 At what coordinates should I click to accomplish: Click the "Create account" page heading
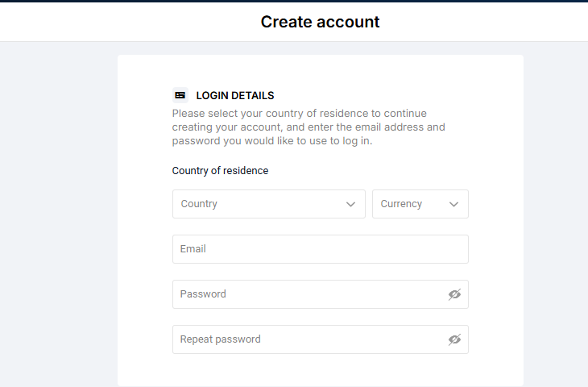320,22
